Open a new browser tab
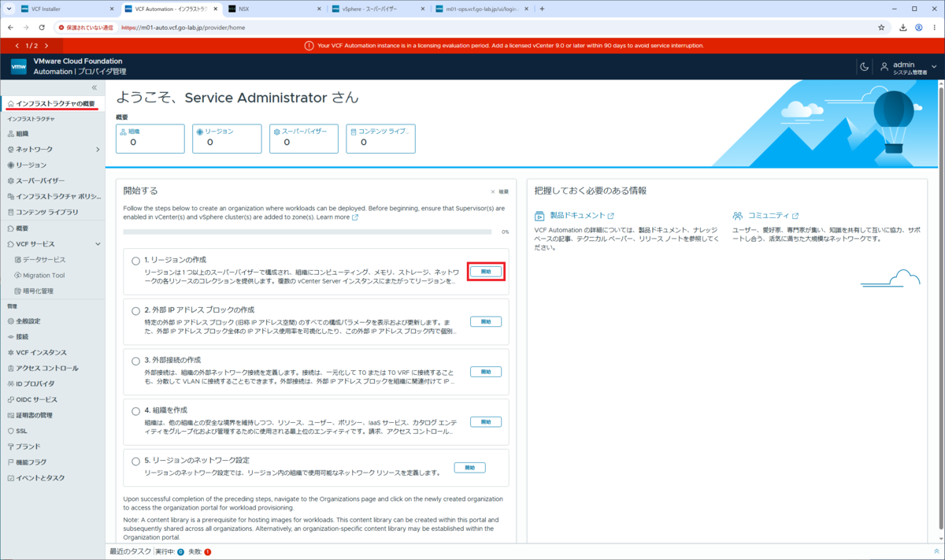945x560 pixels. click(x=542, y=9)
